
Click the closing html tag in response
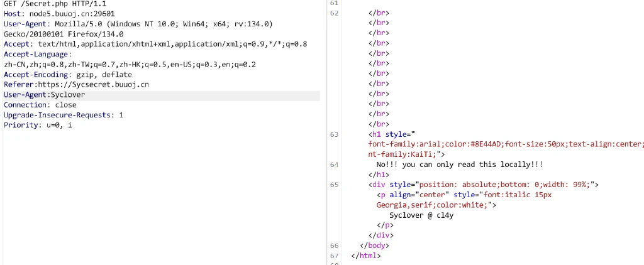pos(367,256)
